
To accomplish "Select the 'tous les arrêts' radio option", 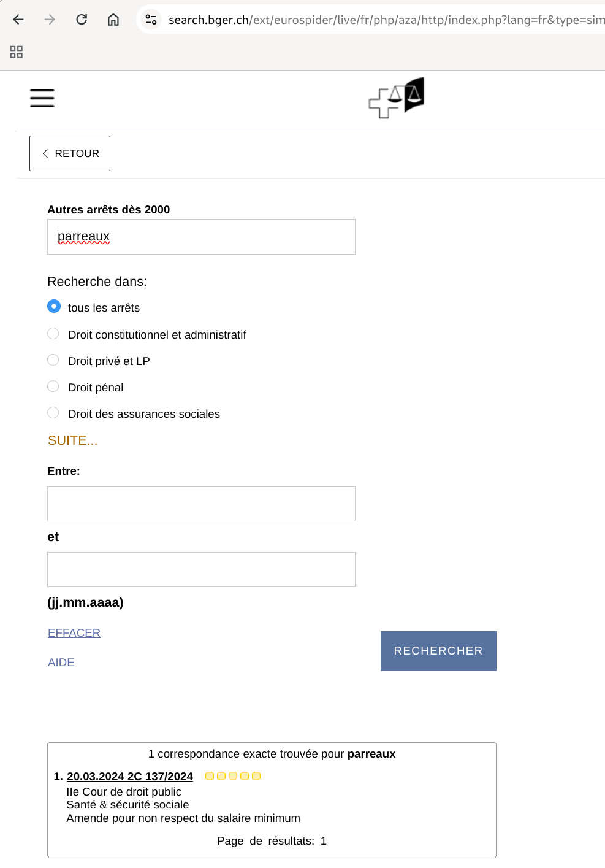I will point(54,306).
